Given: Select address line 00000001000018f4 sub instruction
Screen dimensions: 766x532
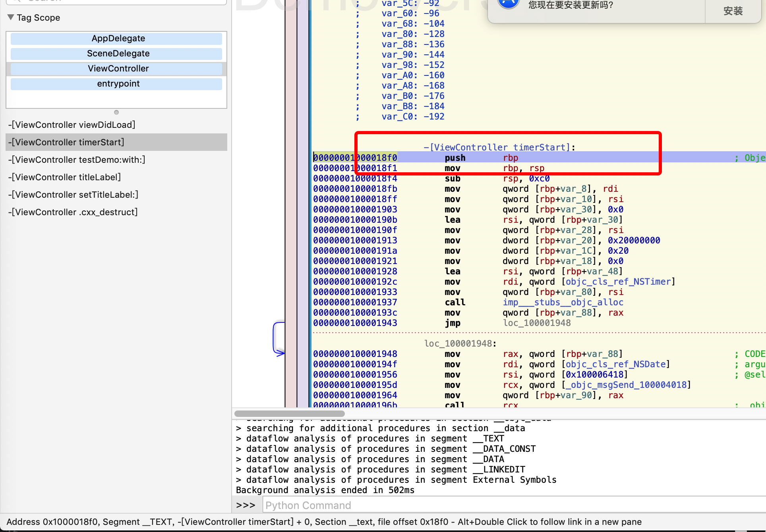Looking at the screenshot, I should coord(355,179).
